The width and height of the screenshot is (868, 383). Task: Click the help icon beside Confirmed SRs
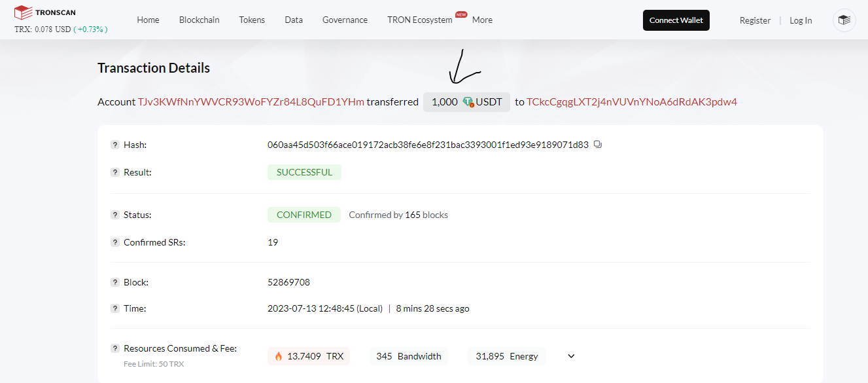(x=115, y=242)
